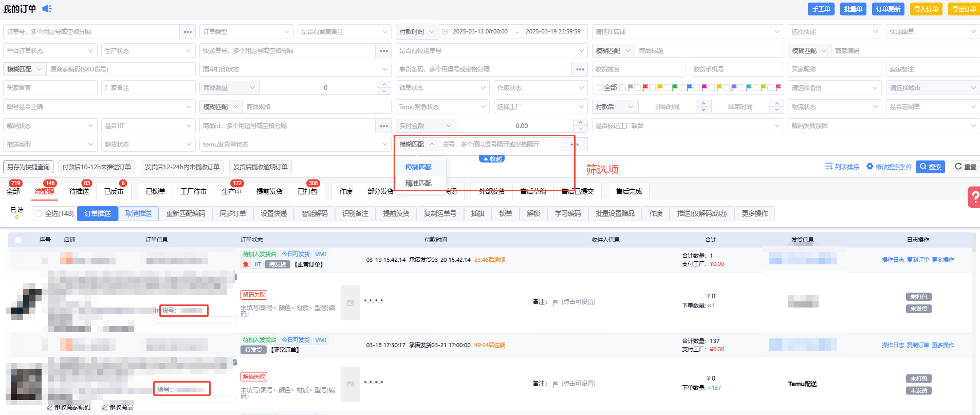Image resolution: width=980 pixels, height=415 pixels.
Task: Choose 精准匹配 from the open dropdown
Action: click(x=418, y=183)
